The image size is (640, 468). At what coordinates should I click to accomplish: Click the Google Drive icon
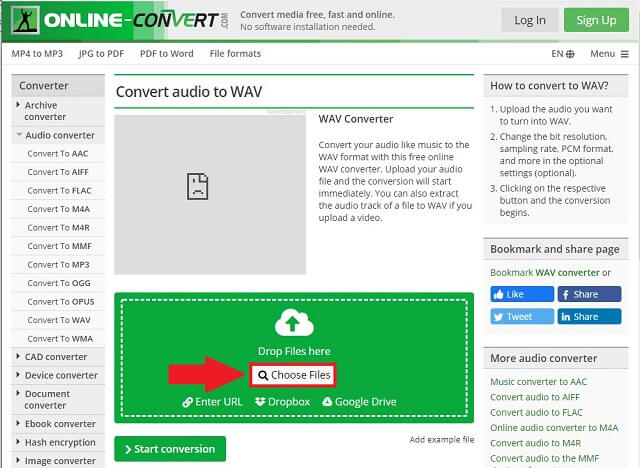pyautogui.click(x=327, y=402)
